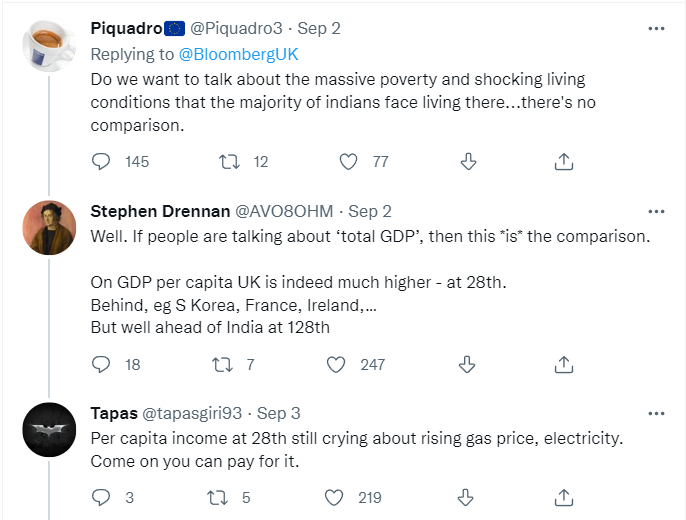Screen dimensions: 686x520
Task: Open more options on Stephen Drennan's tweet
Action: 656,212
